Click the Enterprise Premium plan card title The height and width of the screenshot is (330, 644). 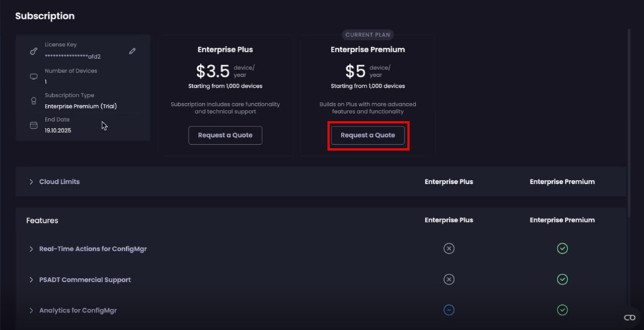point(368,50)
